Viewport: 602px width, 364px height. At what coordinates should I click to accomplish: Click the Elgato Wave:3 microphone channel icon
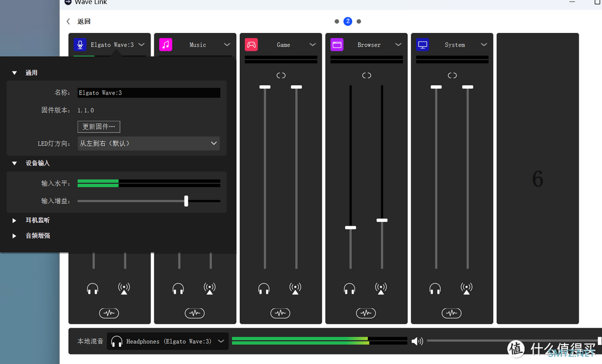(80, 45)
